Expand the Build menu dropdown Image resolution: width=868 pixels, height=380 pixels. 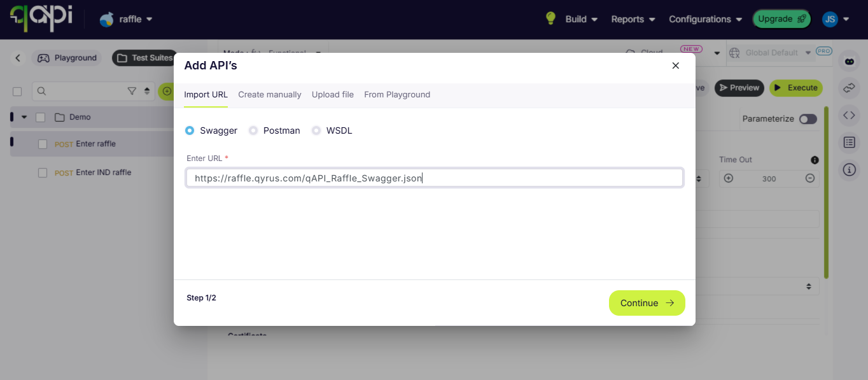click(581, 19)
